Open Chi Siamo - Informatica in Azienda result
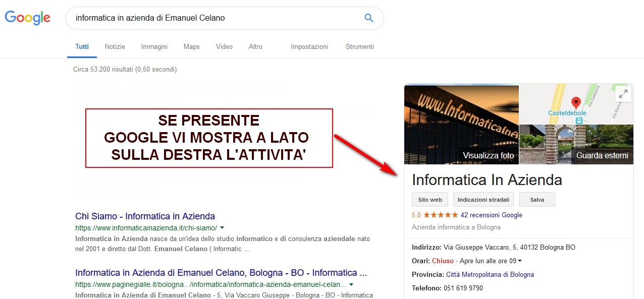This screenshot has height=299, width=644. click(145, 216)
